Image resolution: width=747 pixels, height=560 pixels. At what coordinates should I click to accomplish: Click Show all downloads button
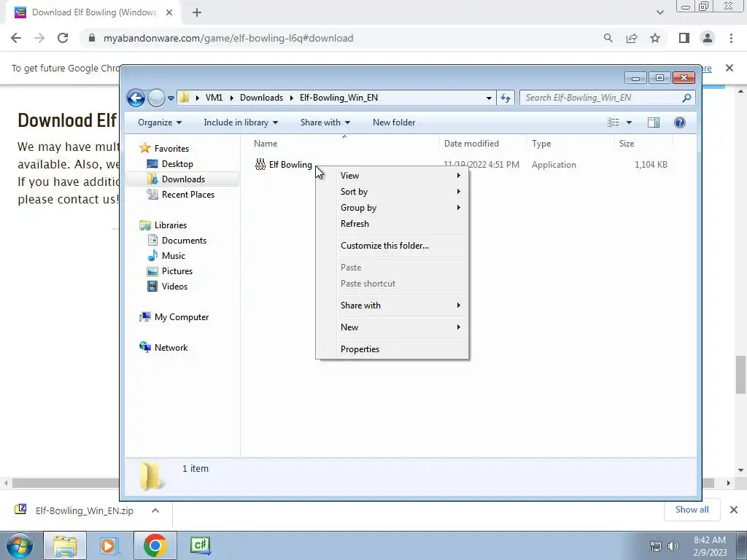tap(692, 510)
